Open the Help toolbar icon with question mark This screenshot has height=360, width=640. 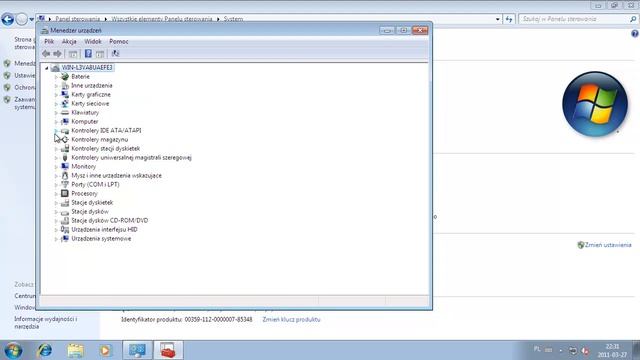88,53
